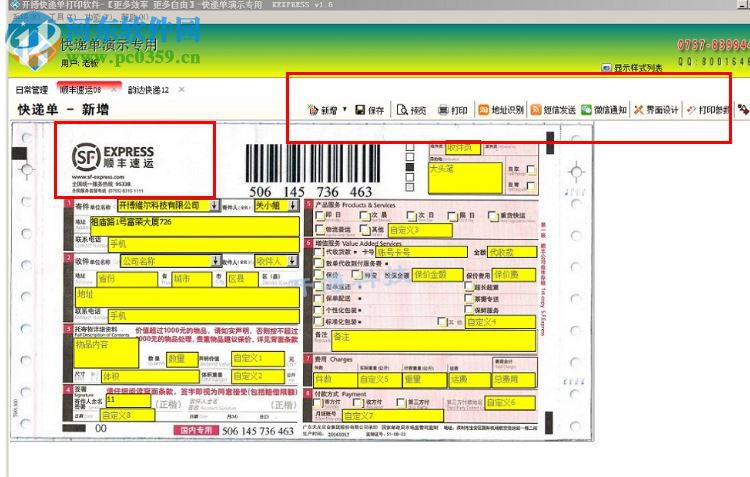Click sender 手机 phone field
The image size is (750, 477).
click(x=204, y=244)
